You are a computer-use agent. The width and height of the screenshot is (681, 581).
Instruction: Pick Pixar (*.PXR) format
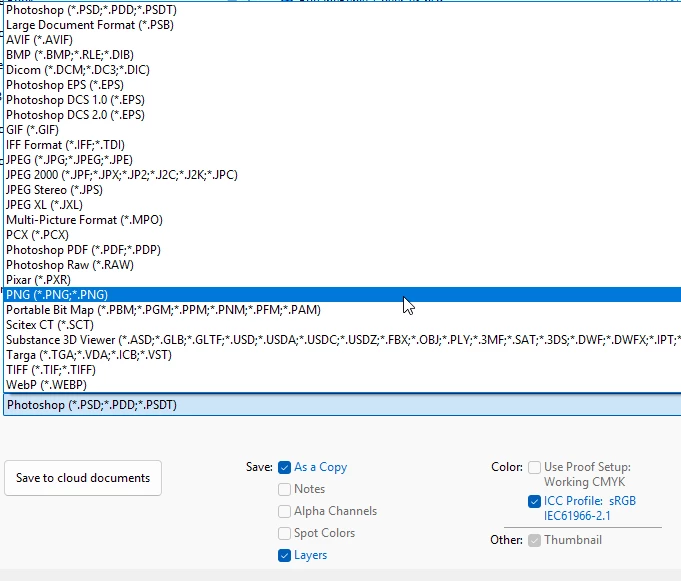click(x=342, y=280)
